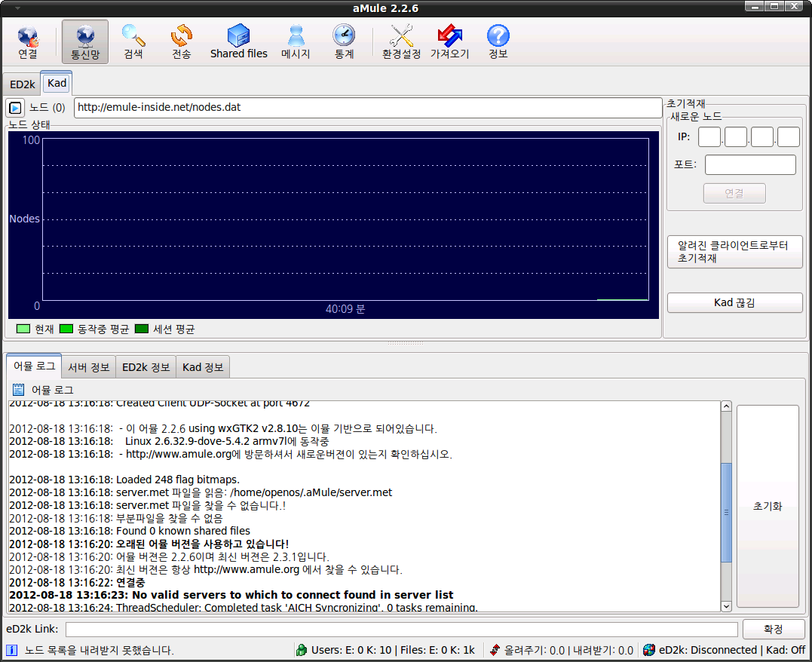Open the 정보 (About) question mark icon
This screenshot has width=812, height=662.
tap(498, 41)
